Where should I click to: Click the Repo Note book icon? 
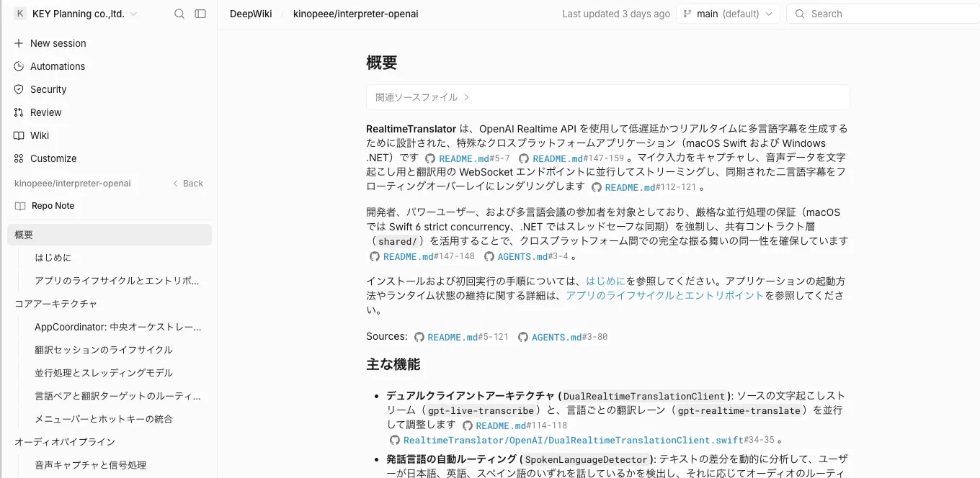click(19, 206)
